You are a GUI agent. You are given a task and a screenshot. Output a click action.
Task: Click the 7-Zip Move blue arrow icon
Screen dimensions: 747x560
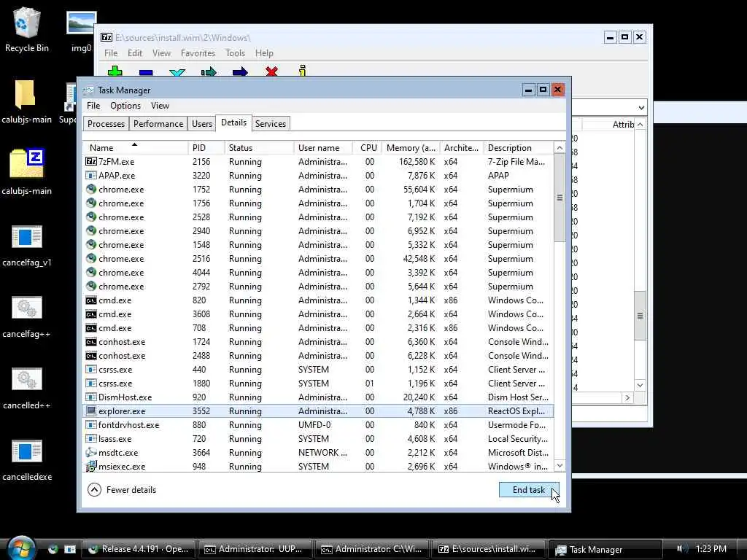coord(240,72)
